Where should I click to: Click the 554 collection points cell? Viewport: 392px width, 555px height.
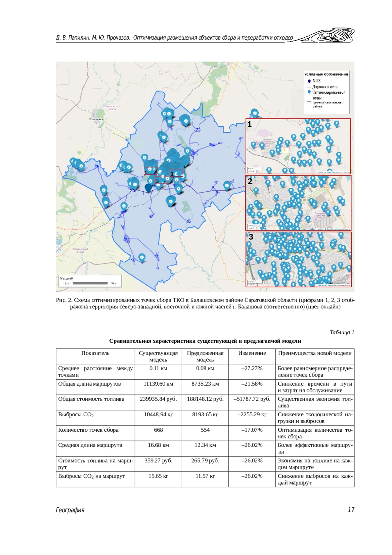pyautogui.click(x=205, y=430)
